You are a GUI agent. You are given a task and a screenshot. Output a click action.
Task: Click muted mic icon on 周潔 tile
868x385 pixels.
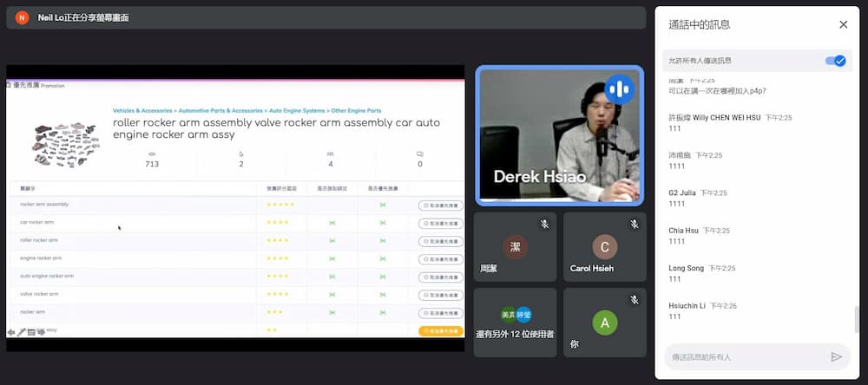click(544, 225)
